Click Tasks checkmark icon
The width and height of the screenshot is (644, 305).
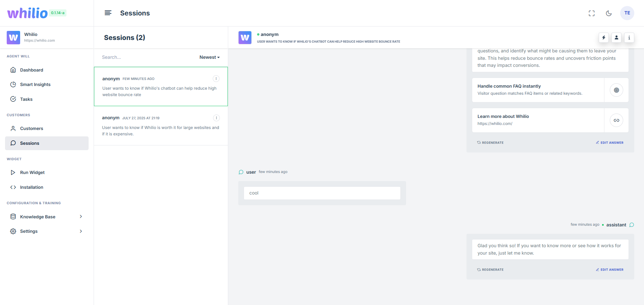pyautogui.click(x=13, y=99)
